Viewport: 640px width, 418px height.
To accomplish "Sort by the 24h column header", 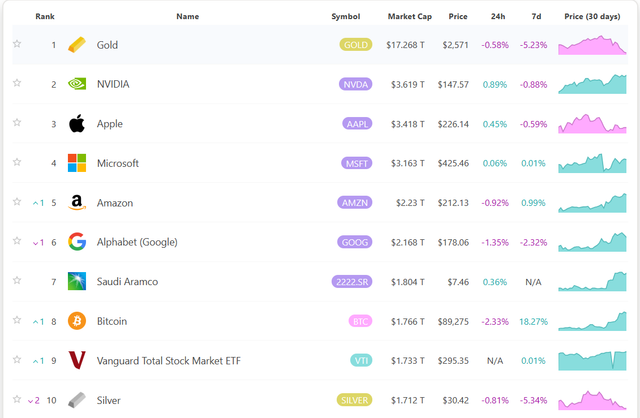I will pyautogui.click(x=498, y=16).
